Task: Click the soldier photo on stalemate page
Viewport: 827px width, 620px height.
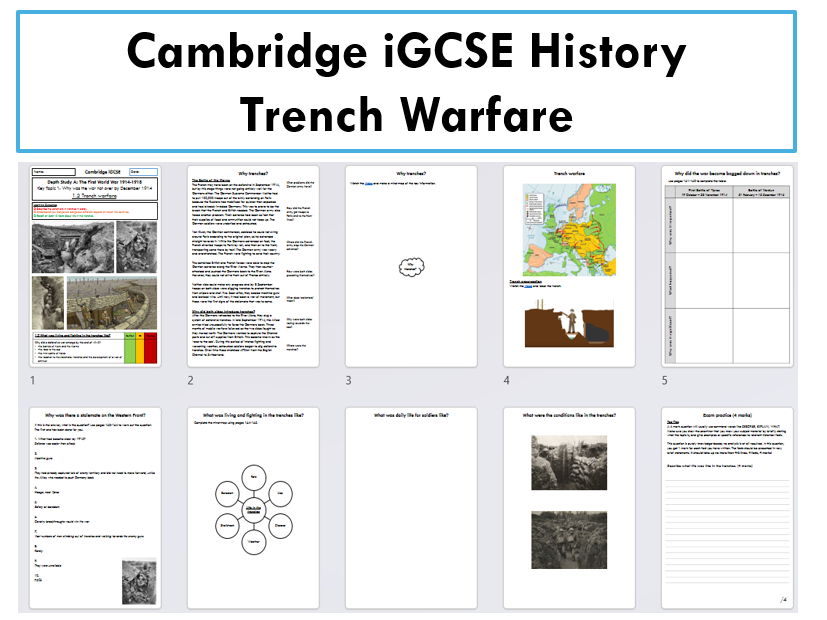Action: tap(139, 582)
